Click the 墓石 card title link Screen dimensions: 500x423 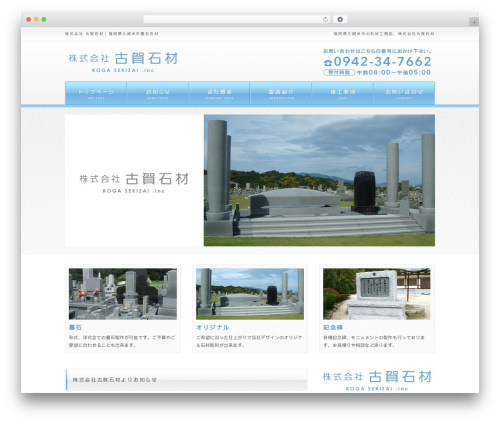point(75,327)
